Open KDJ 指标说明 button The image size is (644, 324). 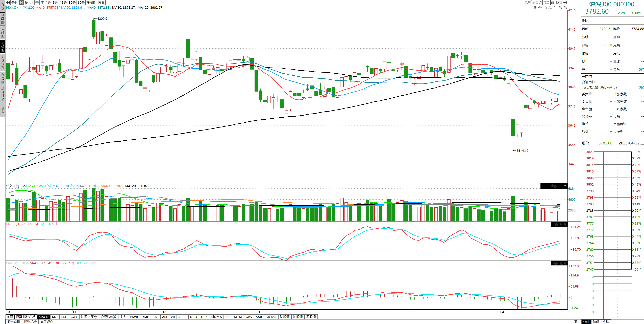point(559,224)
